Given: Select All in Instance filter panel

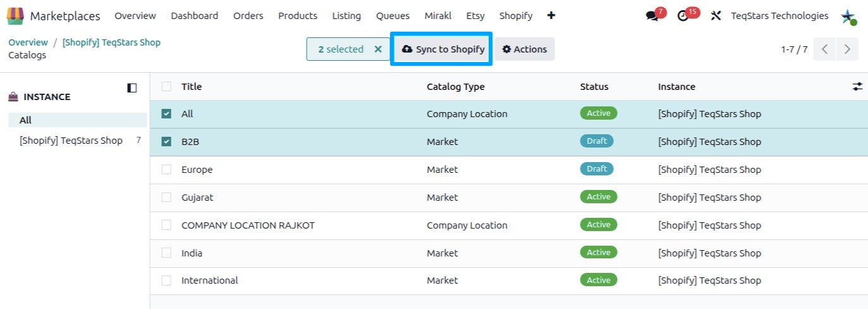Looking at the screenshot, I should click(78, 120).
